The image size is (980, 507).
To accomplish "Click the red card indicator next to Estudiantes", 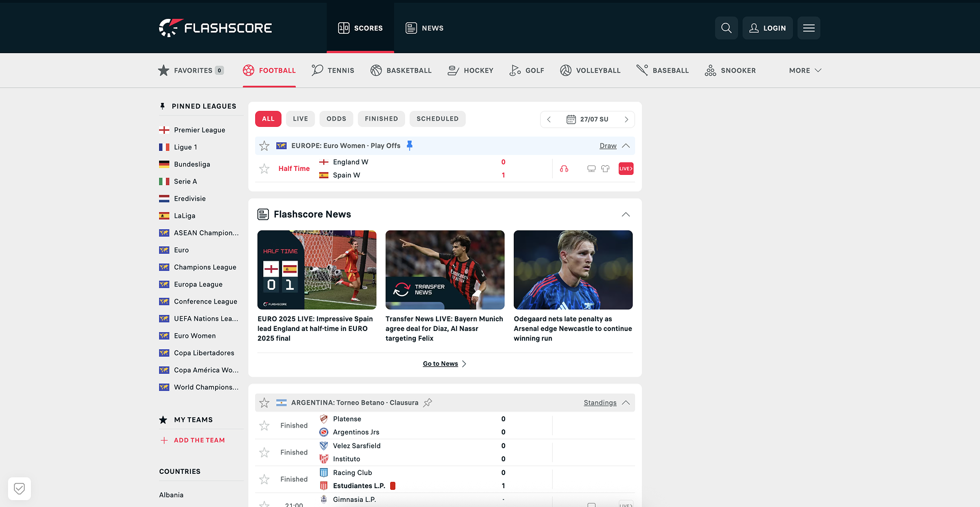I will (x=393, y=486).
